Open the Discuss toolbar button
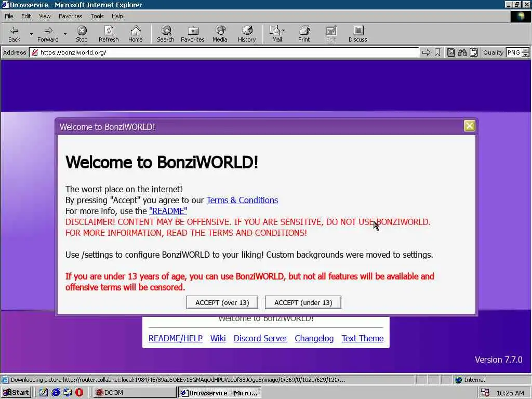Viewport: 532px width, 399px height. (x=357, y=34)
